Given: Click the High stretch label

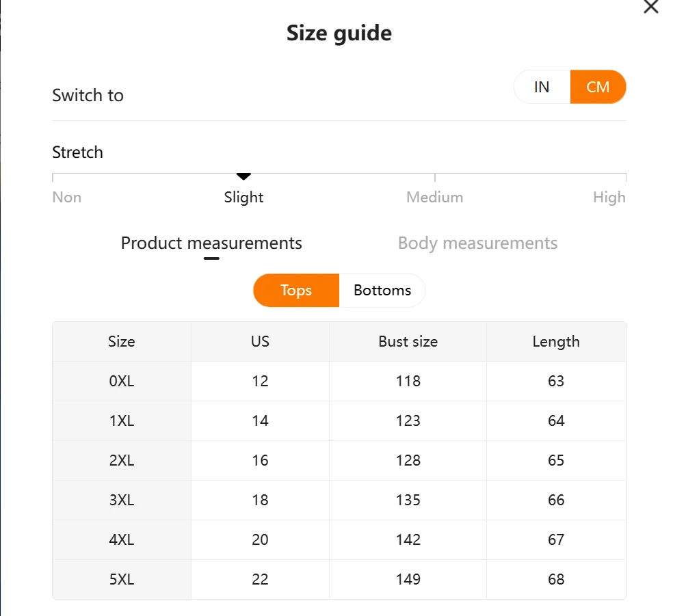Looking at the screenshot, I should [609, 198].
